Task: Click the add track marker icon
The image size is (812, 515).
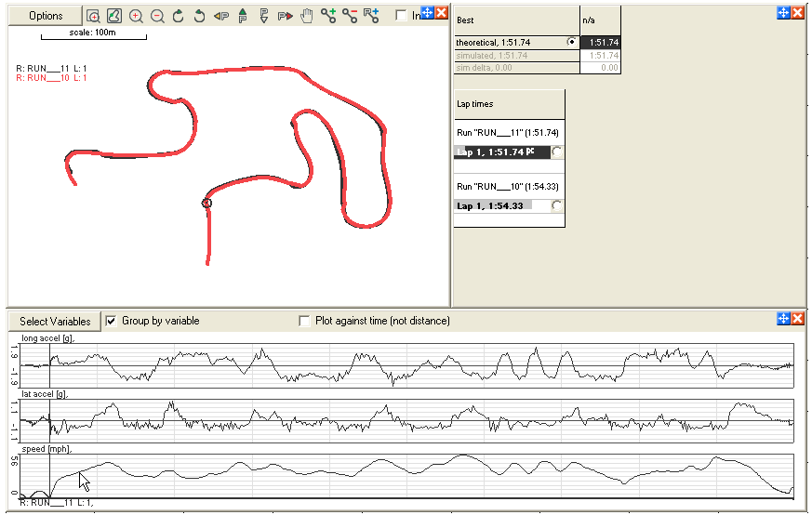Action: pyautogui.click(x=328, y=16)
